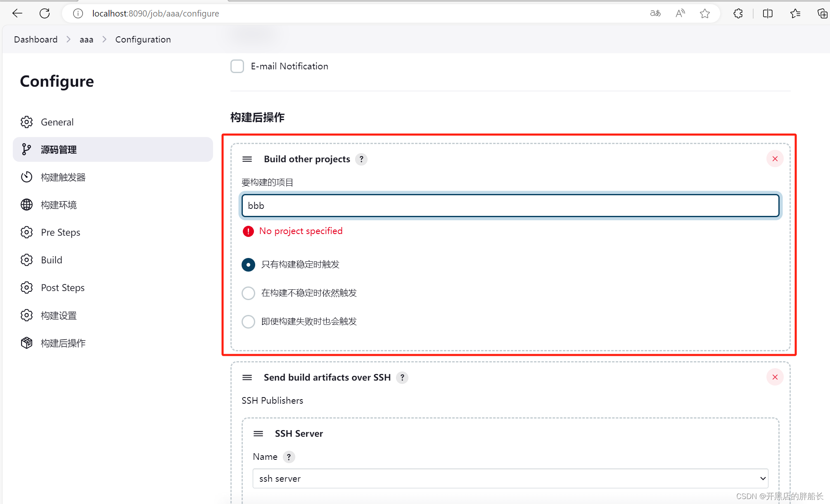Screen dimensions: 830x504
Task: Open help for SSH Server Name
Action: [x=289, y=457]
